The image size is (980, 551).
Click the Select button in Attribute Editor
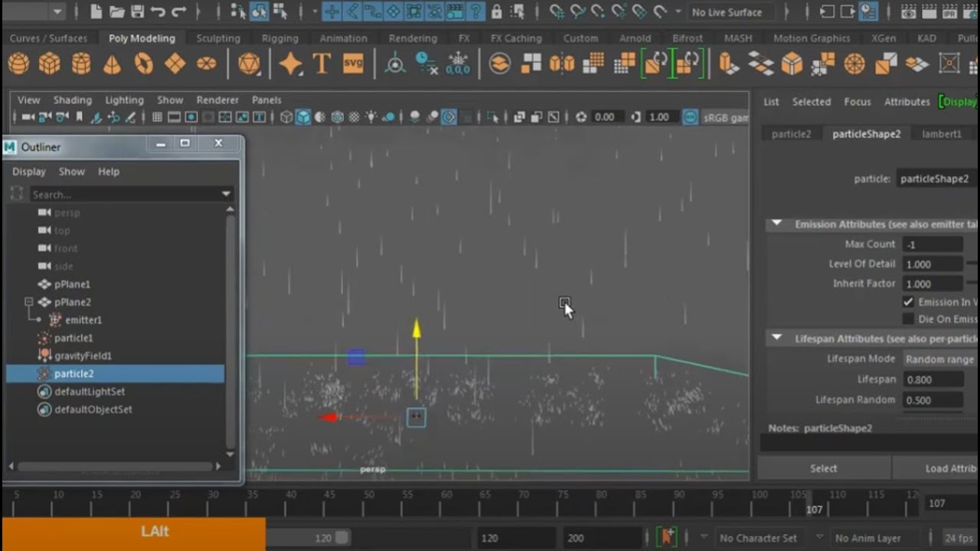[x=824, y=468]
